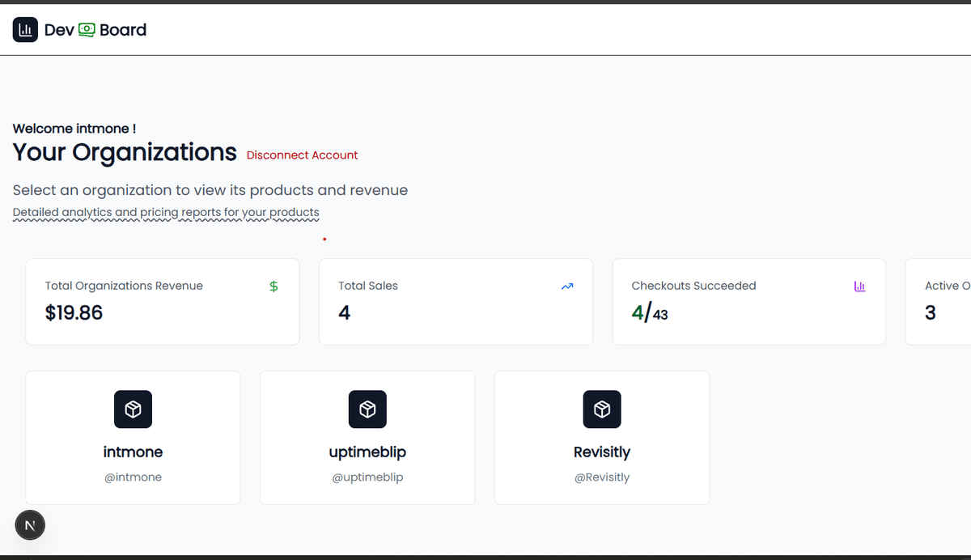
Task: Click the green money icon in the logo
Action: point(87,30)
